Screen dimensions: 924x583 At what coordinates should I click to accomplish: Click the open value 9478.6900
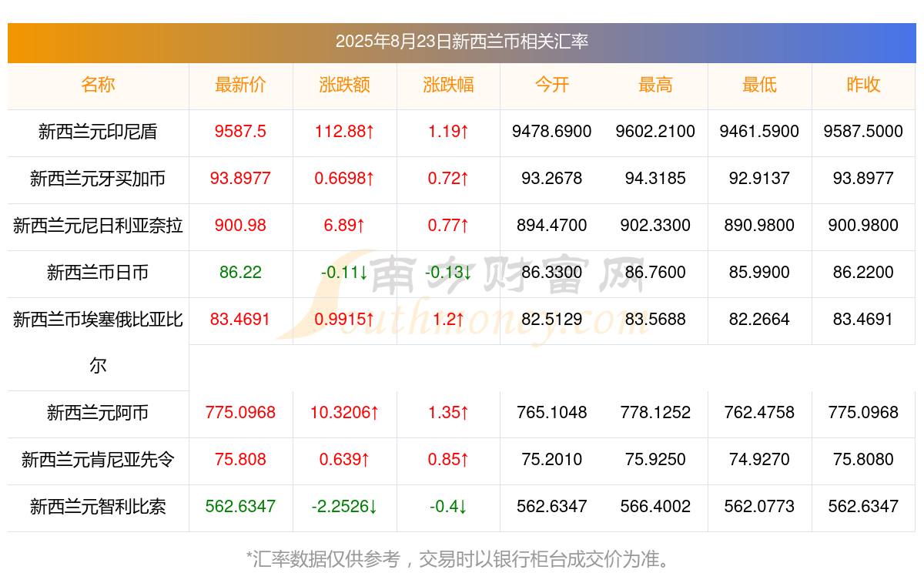point(552,132)
